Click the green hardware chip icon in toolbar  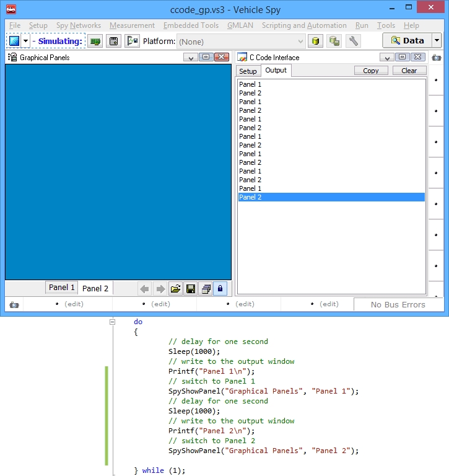tap(95, 42)
